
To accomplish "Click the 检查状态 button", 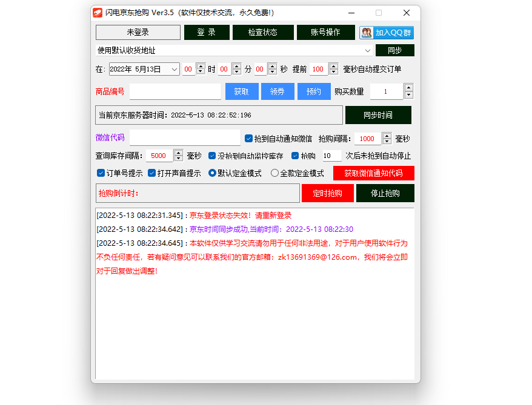I will click(x=264, y=33).
